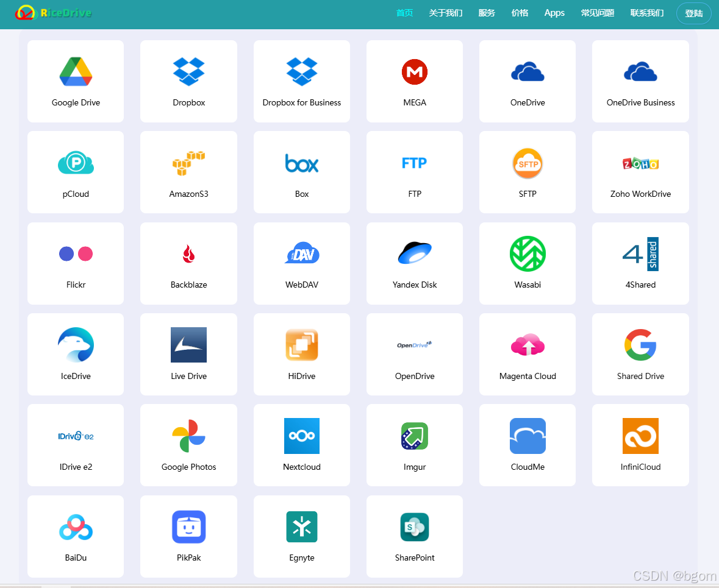This screenshot has width=719, height=588.
Task: Click the CloudMe icon
Action: click(x=528, y=436)
